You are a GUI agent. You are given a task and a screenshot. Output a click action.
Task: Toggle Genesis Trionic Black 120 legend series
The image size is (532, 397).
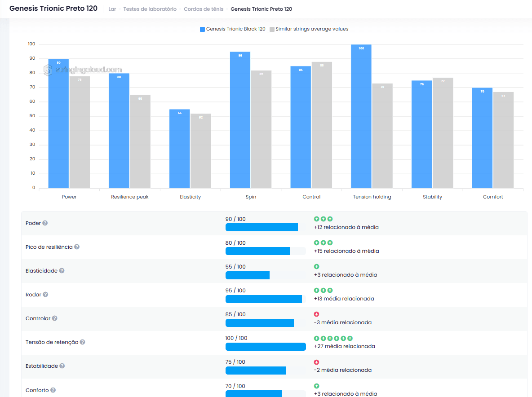click(232, 29)
